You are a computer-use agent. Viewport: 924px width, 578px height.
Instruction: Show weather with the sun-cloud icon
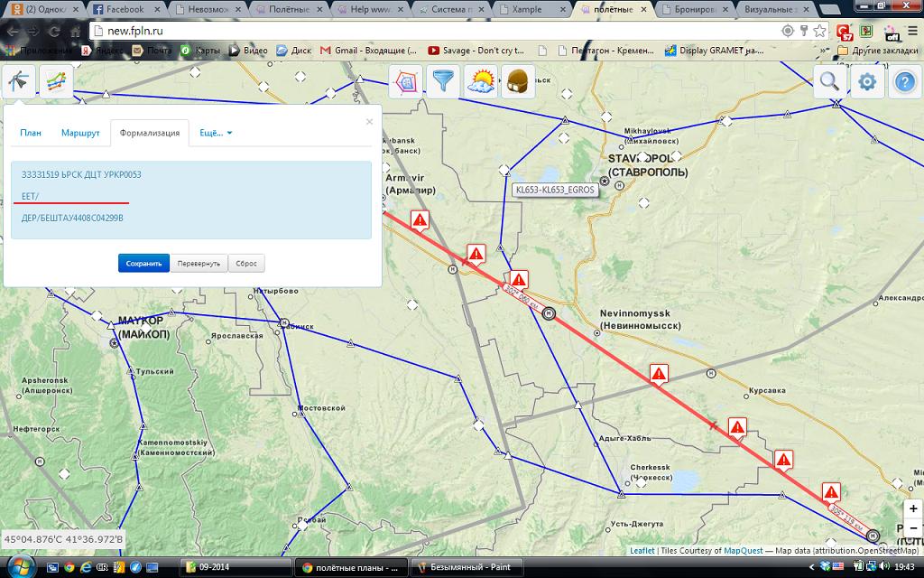pos(481,82)
